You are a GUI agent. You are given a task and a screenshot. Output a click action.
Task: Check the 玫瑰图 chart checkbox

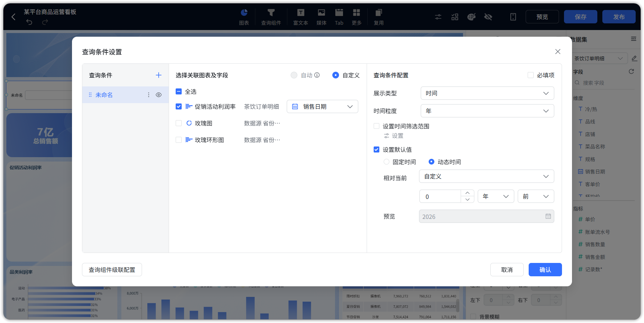[x=179, y=123]
